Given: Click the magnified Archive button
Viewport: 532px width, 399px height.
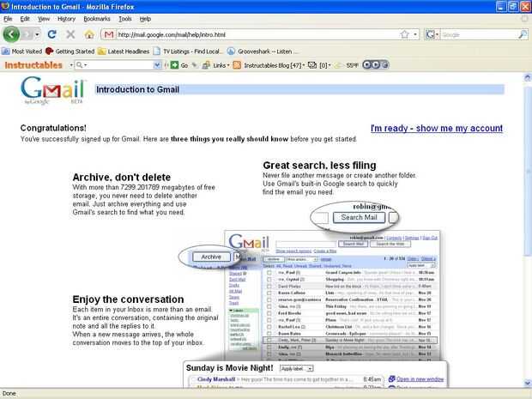Looking at the screenshot, I should 211,257.
